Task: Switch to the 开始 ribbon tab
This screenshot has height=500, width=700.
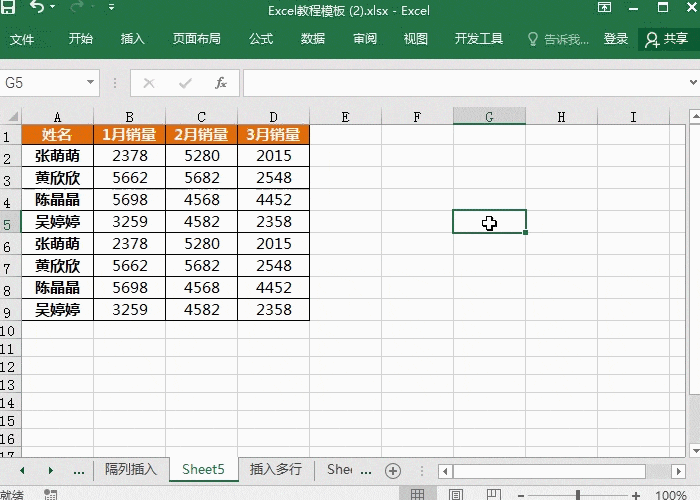Action: [x=81, y=39]
